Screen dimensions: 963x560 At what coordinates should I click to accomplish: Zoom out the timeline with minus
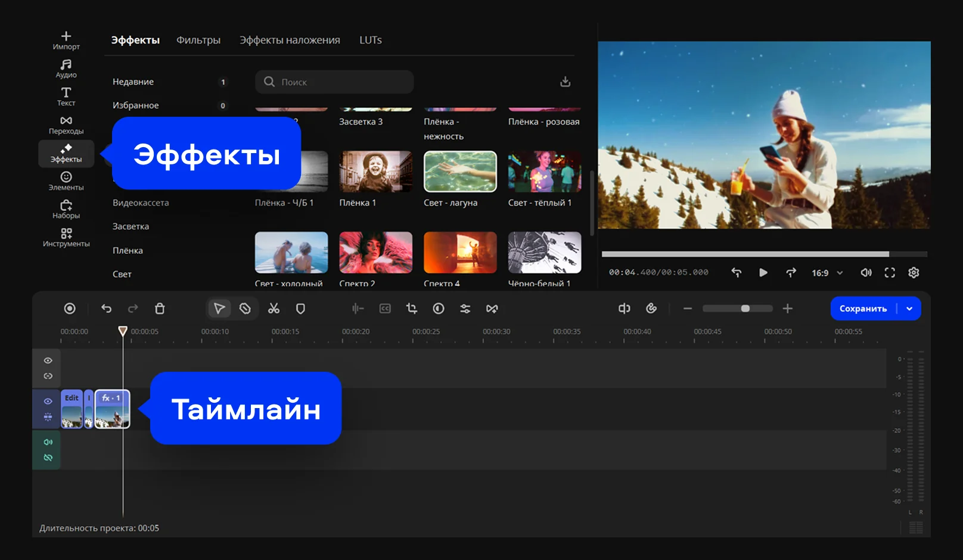[688, 309]
